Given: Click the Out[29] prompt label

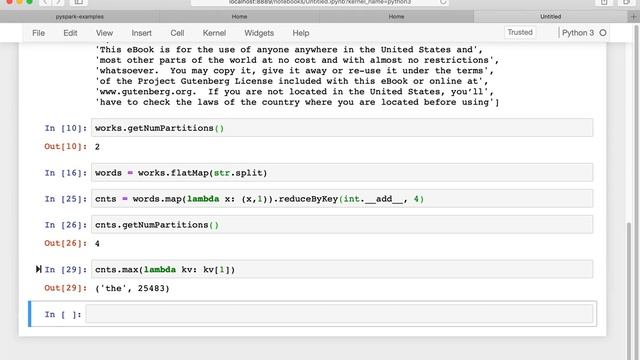Looking at the screenshot, I should coord(66,288).
